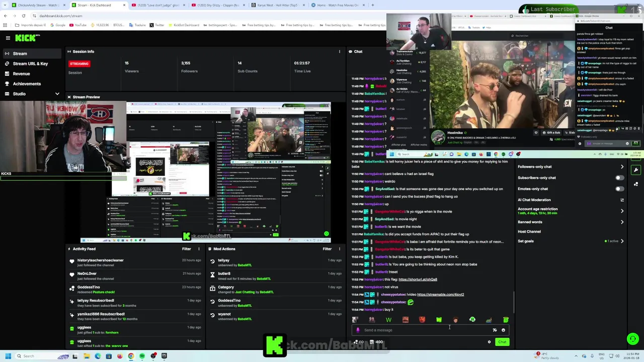Insert the first W emote from quick emotes
This screenshot has width=644, height=362.
tap(388, 320)
